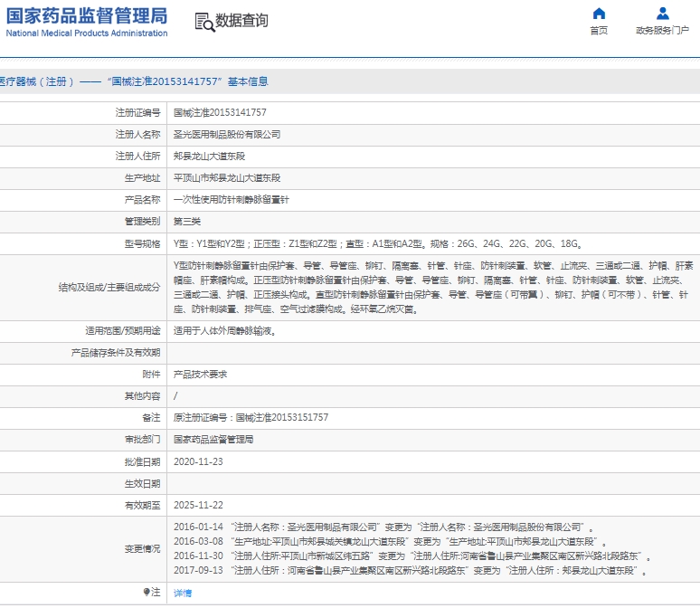Click the bullet icon beside 注

pos(146,592)
